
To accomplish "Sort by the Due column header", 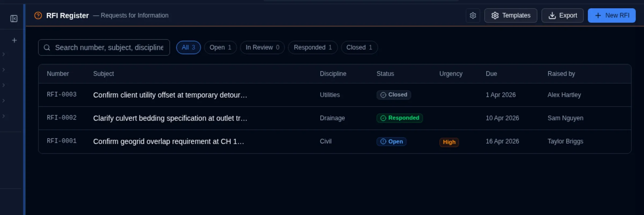I will coord(491,74).
